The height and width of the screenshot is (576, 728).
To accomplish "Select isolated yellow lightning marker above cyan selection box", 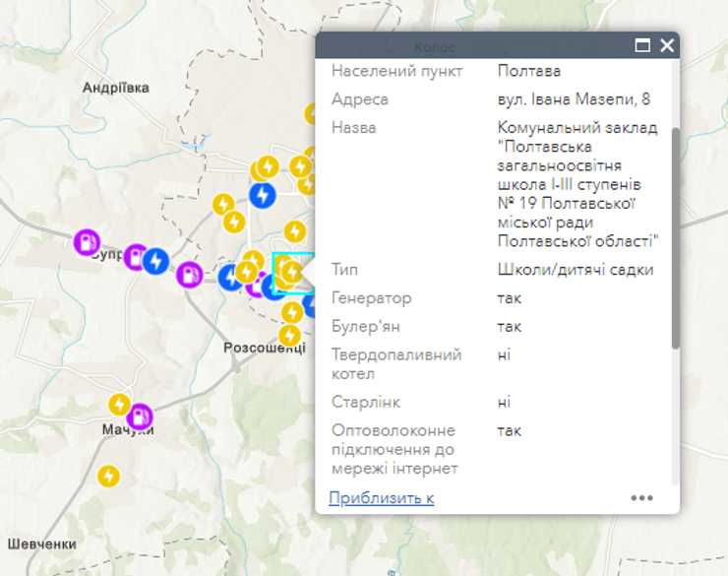I will (295, 231).
